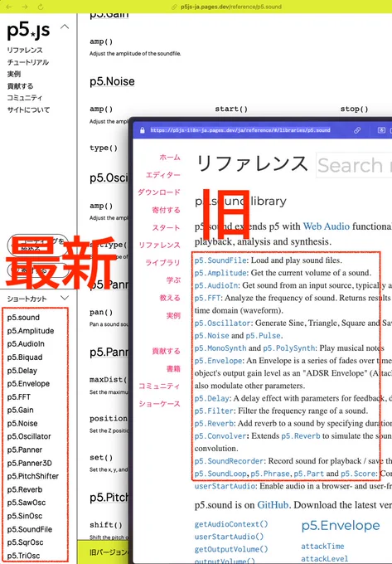
Task: Jump to p5.SawOsc shortcut
Action: tap(27, 503)
